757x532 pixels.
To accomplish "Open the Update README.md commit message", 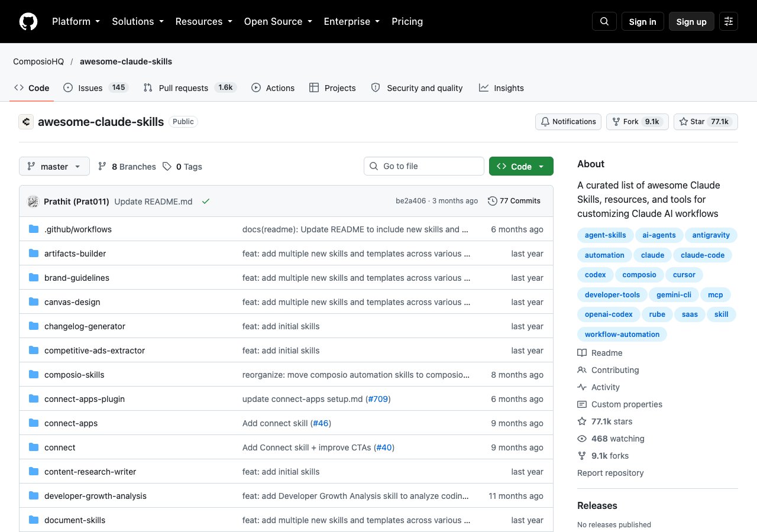I will coord(153,202).
